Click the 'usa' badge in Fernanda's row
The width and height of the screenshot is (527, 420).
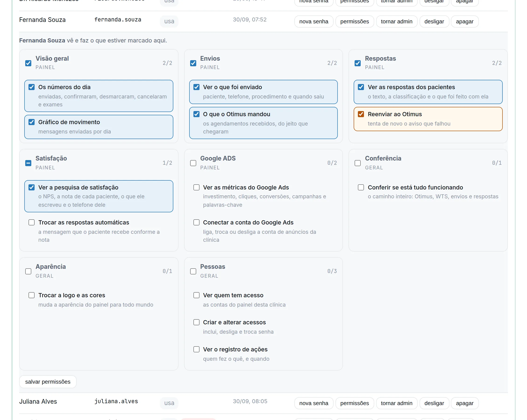click(x=169, y=21)
